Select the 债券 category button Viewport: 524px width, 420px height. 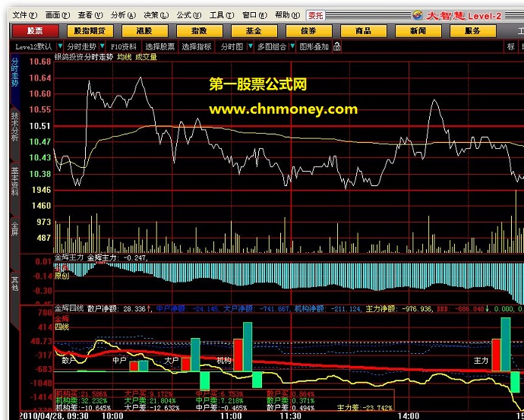click(309, 31)
